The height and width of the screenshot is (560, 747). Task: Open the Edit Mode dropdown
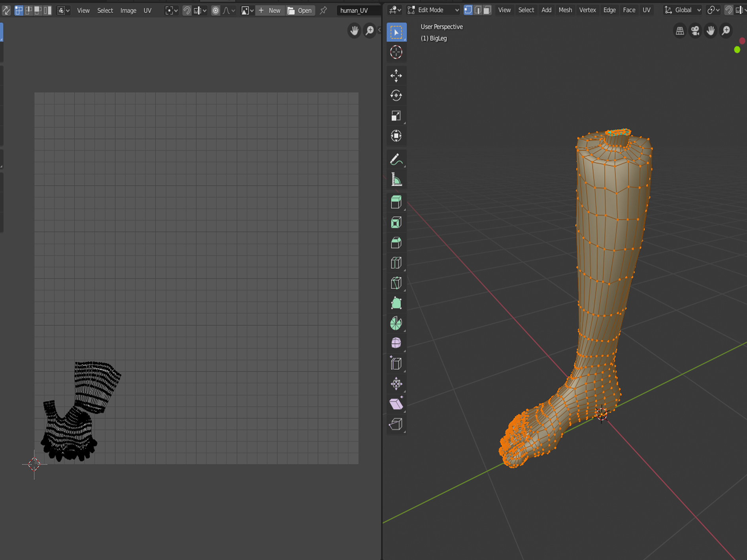pyautogui.click(x=433, y=10)
